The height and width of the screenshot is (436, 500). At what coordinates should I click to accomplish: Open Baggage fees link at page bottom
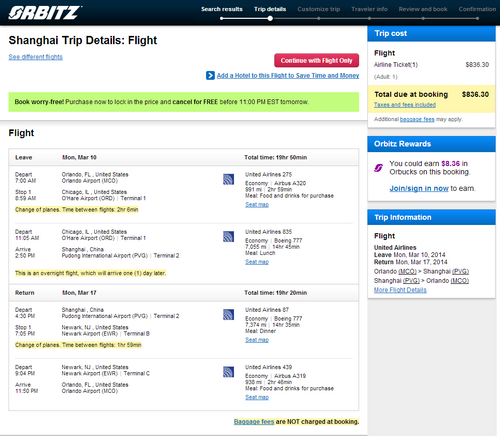point(254,422)
